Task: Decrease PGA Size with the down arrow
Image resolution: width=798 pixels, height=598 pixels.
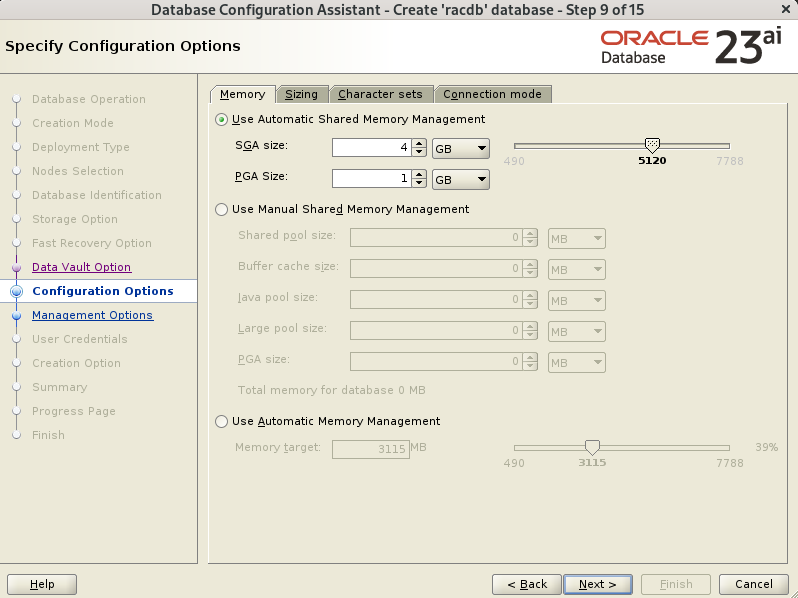Action: pos(419,183)
